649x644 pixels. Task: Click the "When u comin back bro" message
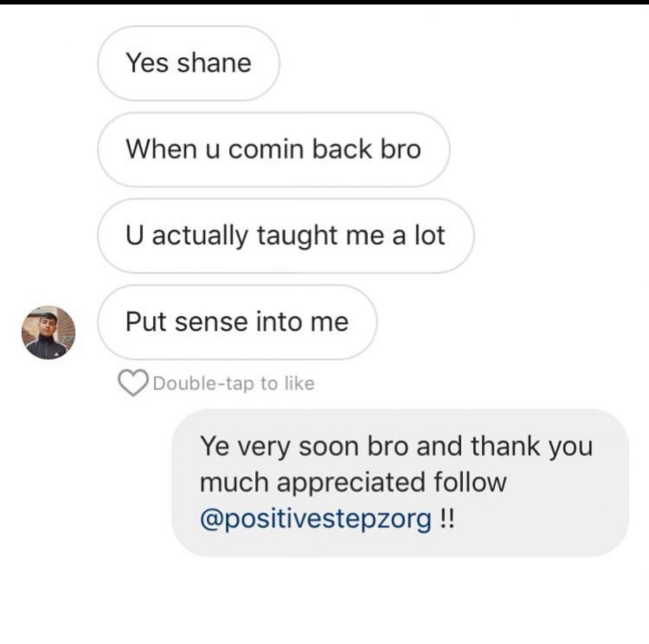(273, 150)
